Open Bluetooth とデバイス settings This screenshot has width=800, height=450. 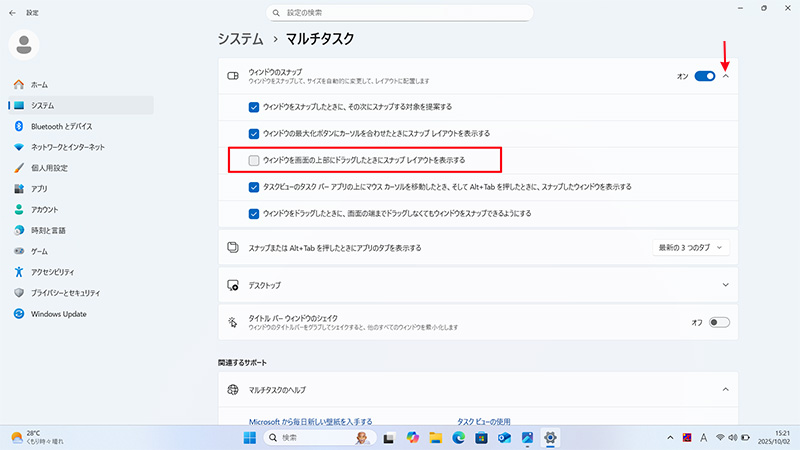[60, 126]
